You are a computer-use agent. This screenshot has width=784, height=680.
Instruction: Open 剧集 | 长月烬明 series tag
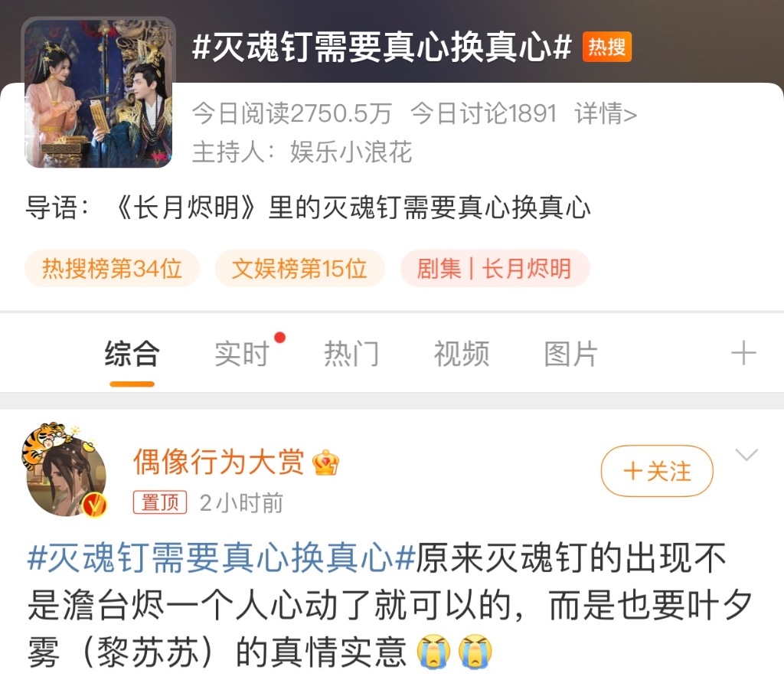coord(495,269)
